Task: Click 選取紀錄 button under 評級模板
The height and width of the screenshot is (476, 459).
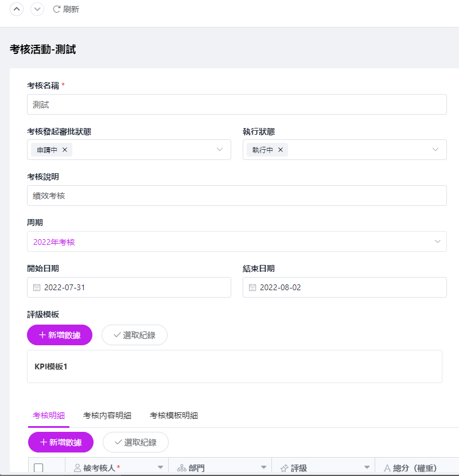Action: click(x=134, y=335)
